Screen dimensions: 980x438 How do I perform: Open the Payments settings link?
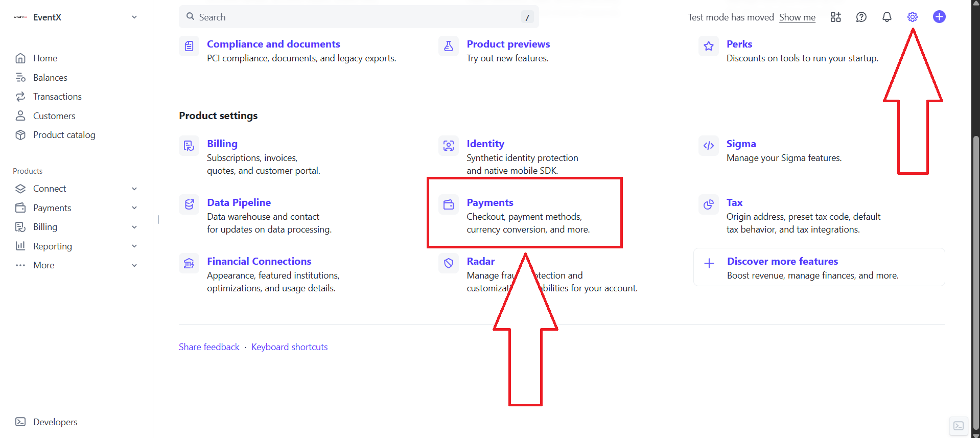(x=490, y=202)
